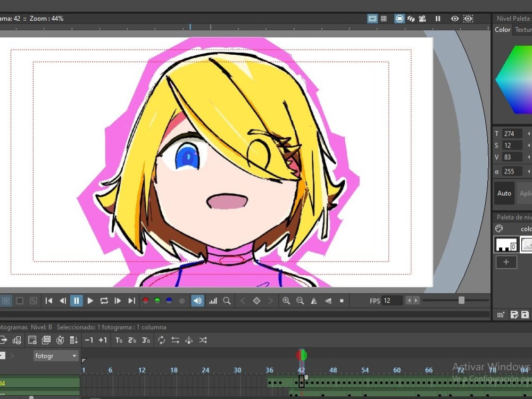The image size is (532, 399).
Task: Add new style with plus button
Action: (506, 262)
